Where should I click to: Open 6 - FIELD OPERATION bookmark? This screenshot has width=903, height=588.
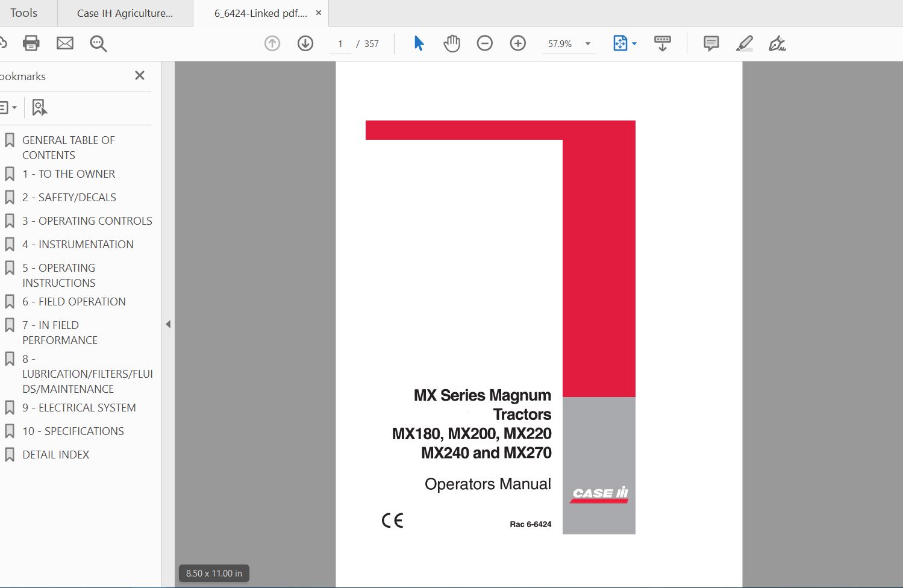[x=74, y=302]
